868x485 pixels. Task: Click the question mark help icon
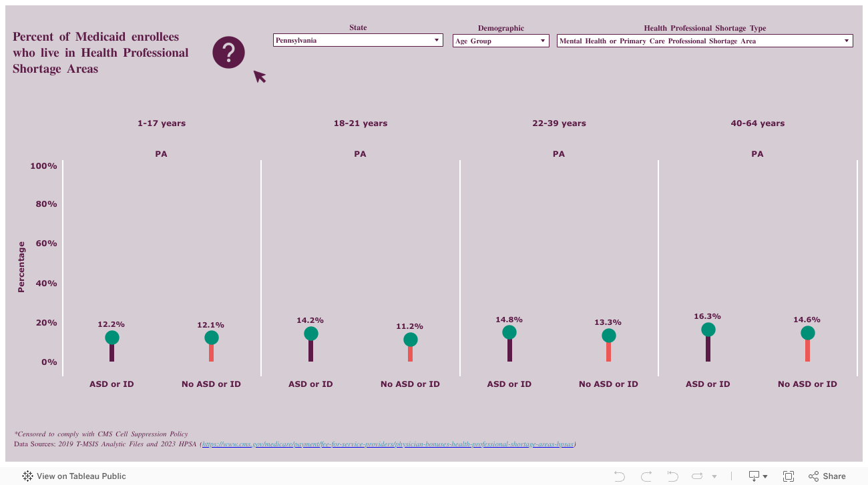click(x=228, y=52)
